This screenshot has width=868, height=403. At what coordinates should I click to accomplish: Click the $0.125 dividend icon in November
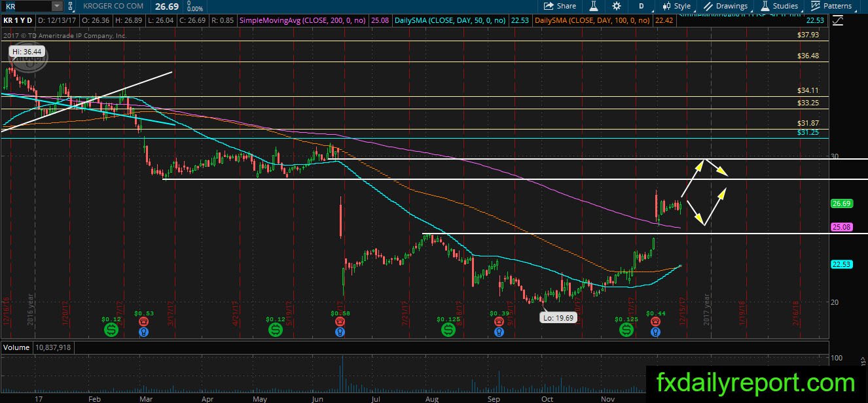point(626,330)
